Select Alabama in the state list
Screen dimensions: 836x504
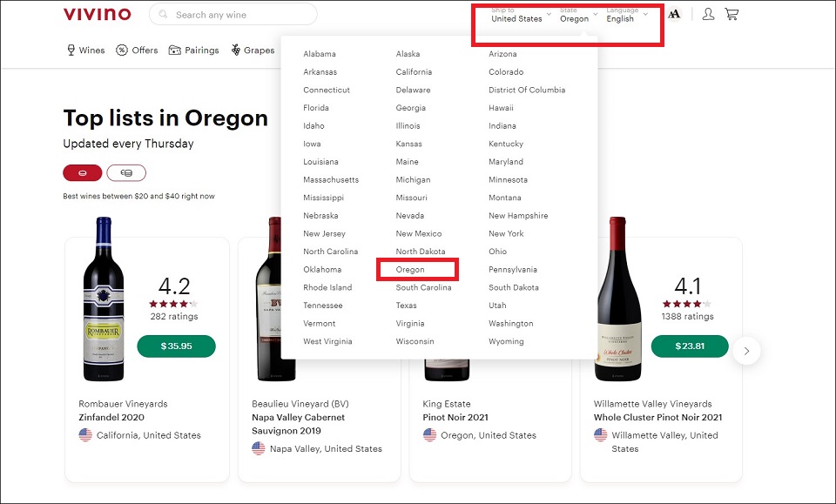(320, 54)
